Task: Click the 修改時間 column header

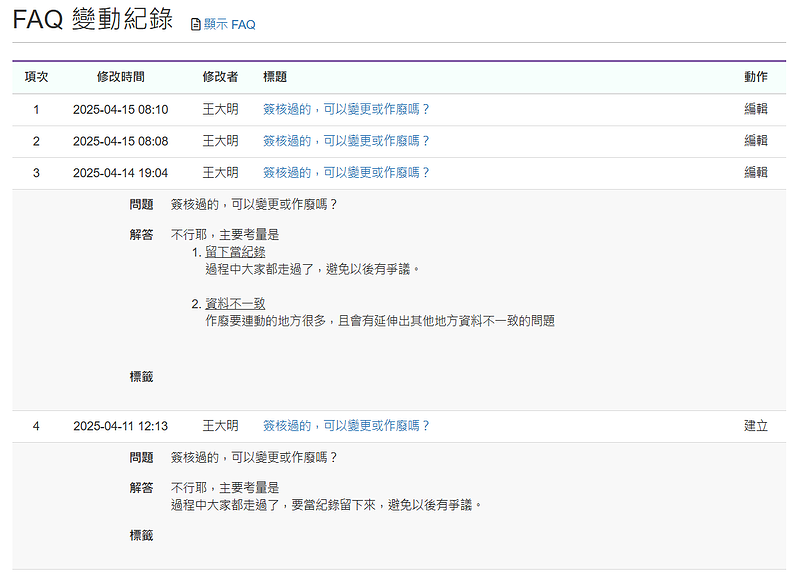Action: coord(120,77)
